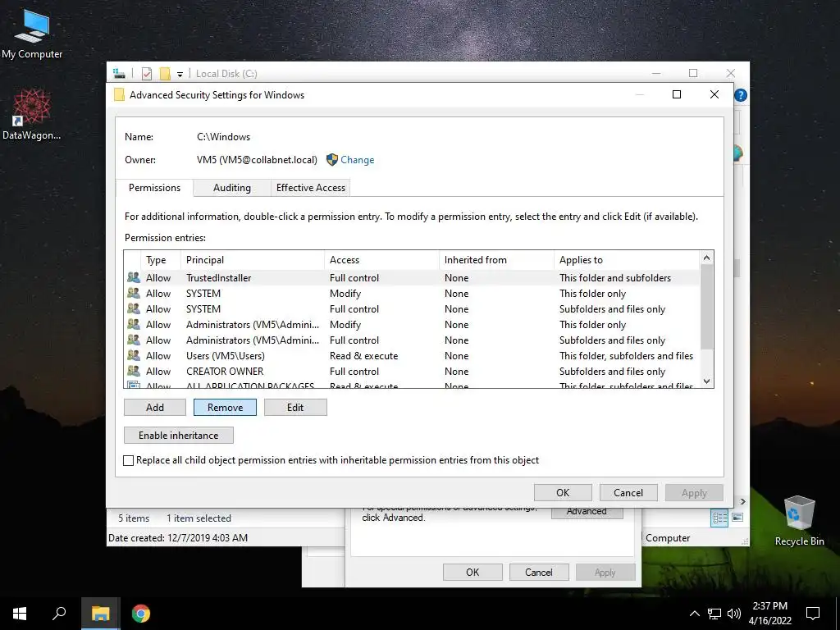Open the DataWagon desktop shortcut
Viewport: 840px width, 630px height.
(32, 114)
